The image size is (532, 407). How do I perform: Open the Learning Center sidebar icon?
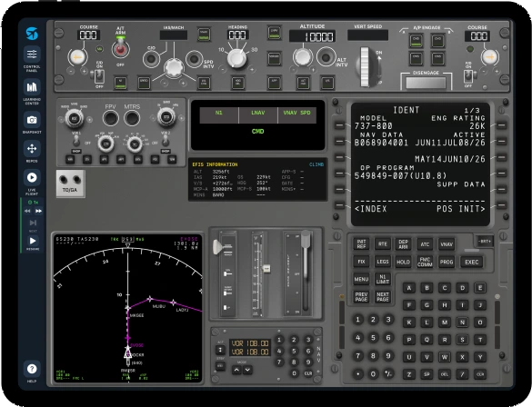point(32,87)
